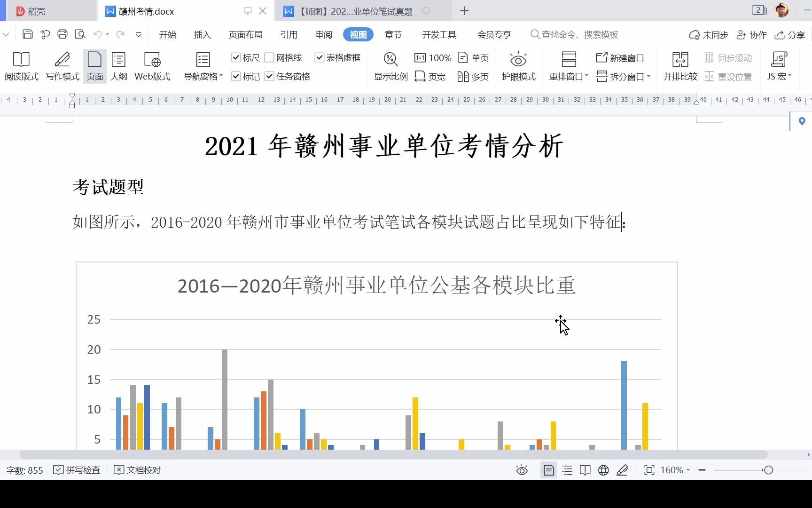Screen dimensions: 812x508
Task: Expand 拆分窗口 split window dropdown
Action: 648,76
